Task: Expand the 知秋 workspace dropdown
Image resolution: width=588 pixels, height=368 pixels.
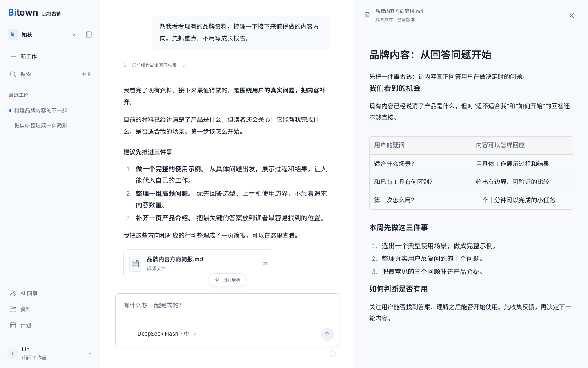Action: pyautogui.click(x=73, y=35)
